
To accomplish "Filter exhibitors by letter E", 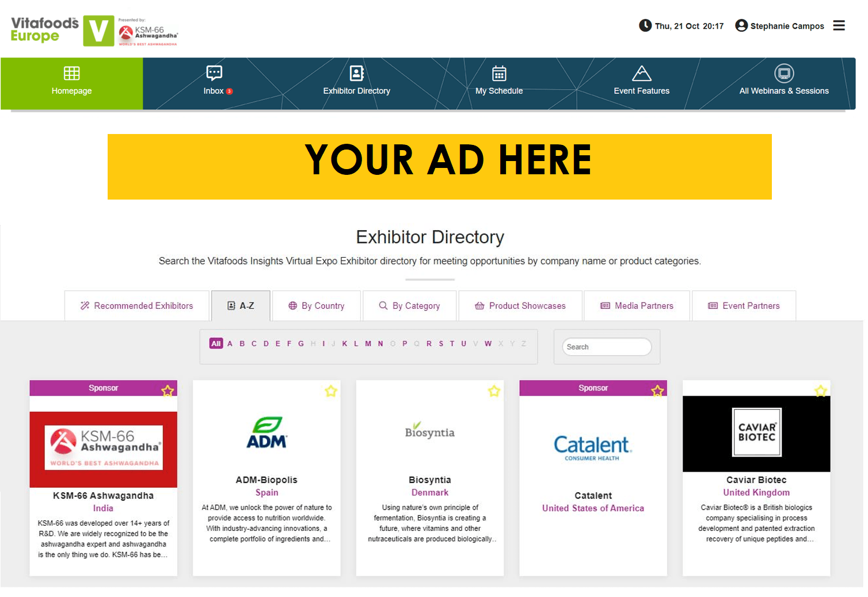I will pyautogui.click(x=277, y=343).
